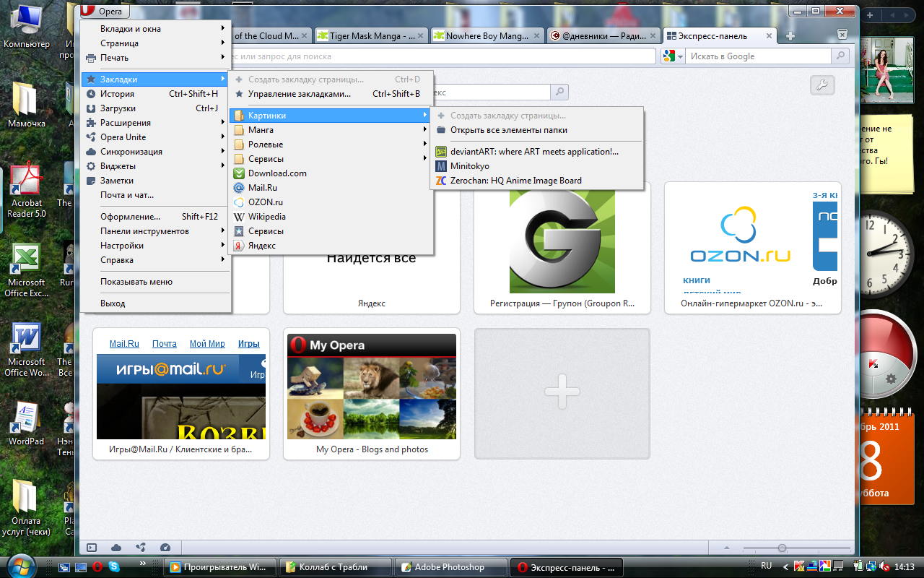Expand the Google search engine dropdown
This screenshot has width=924, height=578.
click(673, 56)
